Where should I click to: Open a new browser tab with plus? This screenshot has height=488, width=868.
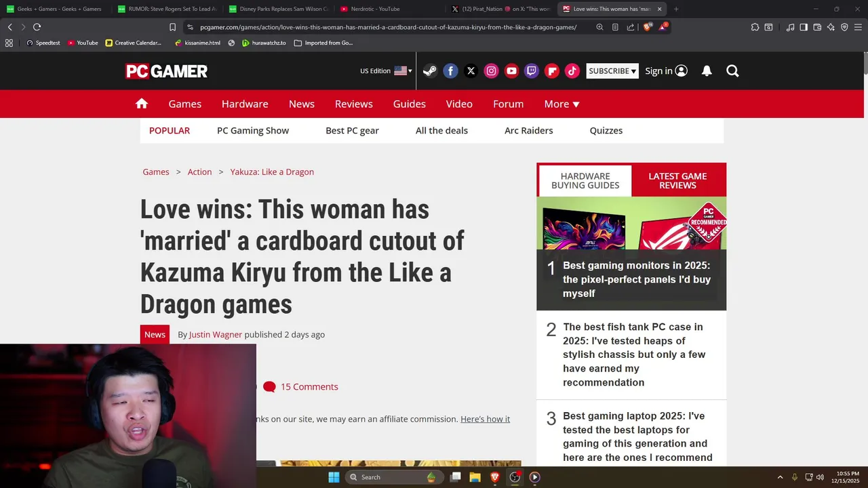pyautogui.click(x=676, y=9)
